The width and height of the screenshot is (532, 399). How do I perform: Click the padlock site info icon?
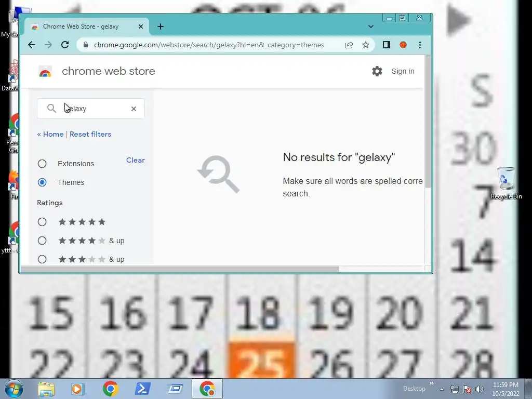(86, 45)
